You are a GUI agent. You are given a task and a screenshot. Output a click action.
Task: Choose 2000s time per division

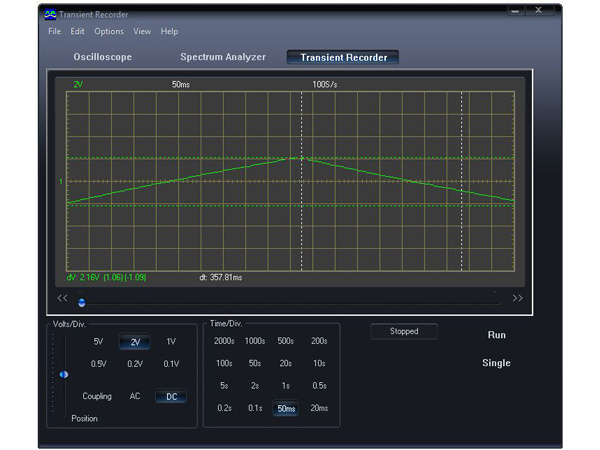[x=224, y=341]
